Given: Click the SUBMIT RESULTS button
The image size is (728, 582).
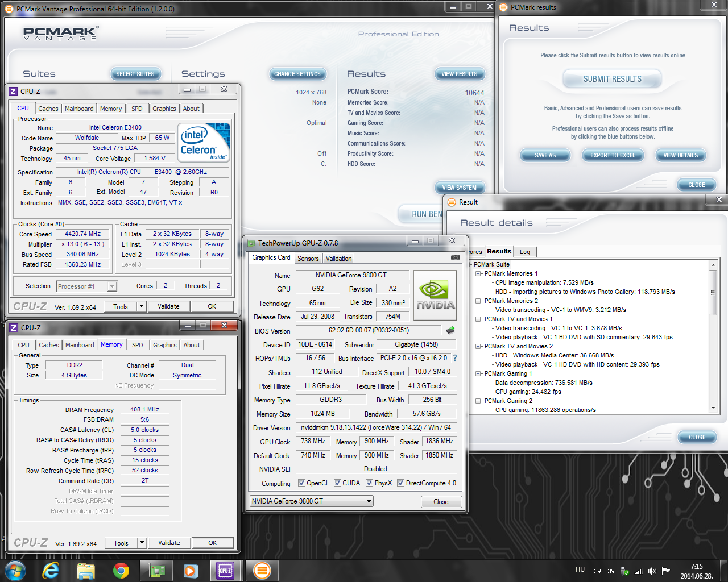Looking at the screenshot, I should coord(612,79).
